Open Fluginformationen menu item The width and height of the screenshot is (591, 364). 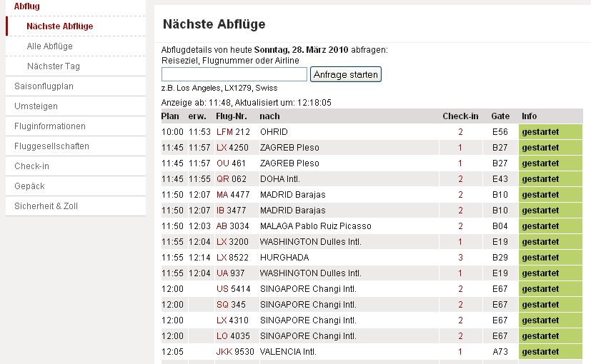pyautogui.click(x=49, y=126)
